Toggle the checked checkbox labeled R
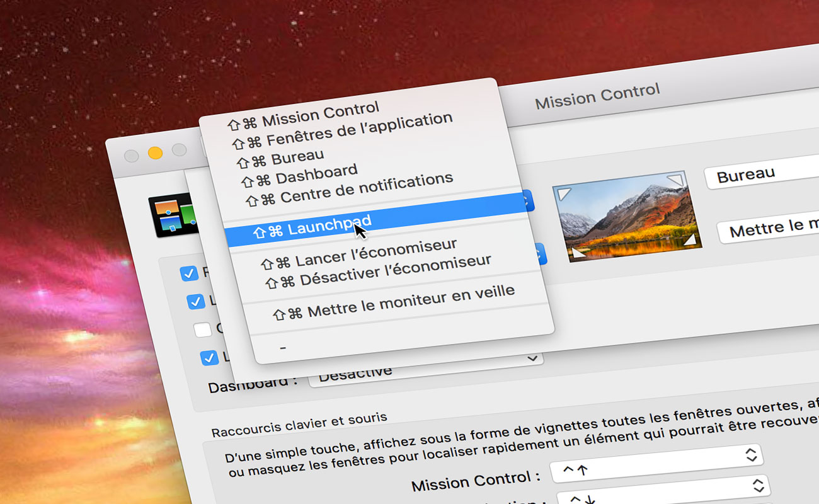Viewport: 819px width, 504px height. (189, 273)
